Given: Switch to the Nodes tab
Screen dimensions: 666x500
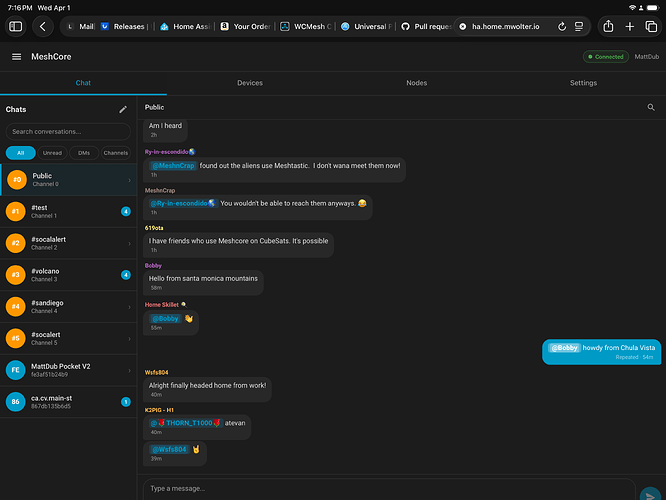Looking at the screenshot, I should coord(416,83).
